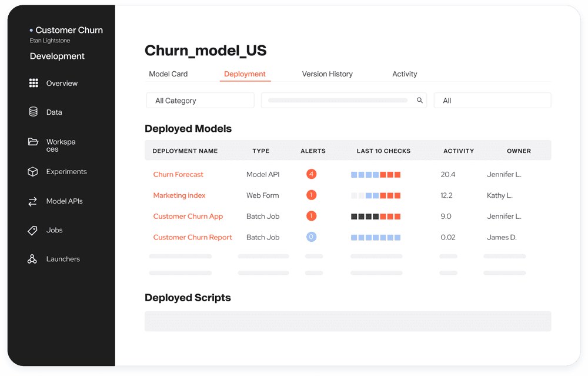Select the Model APIs arrows icon
Image resolution: width=588 pixels, height=376 pixels.
click(33, 201)
